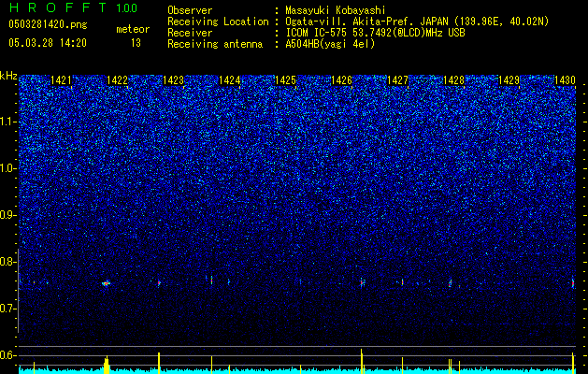Click the 'Receiver' field label
Screen dimensions: 588x374
pos(190,33)
